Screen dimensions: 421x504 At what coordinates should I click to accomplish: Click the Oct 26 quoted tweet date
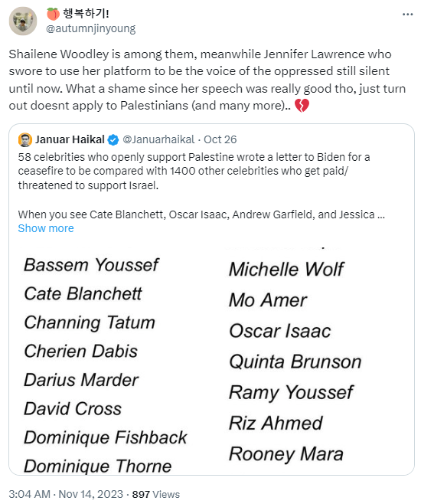pyautogui.click(x=220, y=139)
